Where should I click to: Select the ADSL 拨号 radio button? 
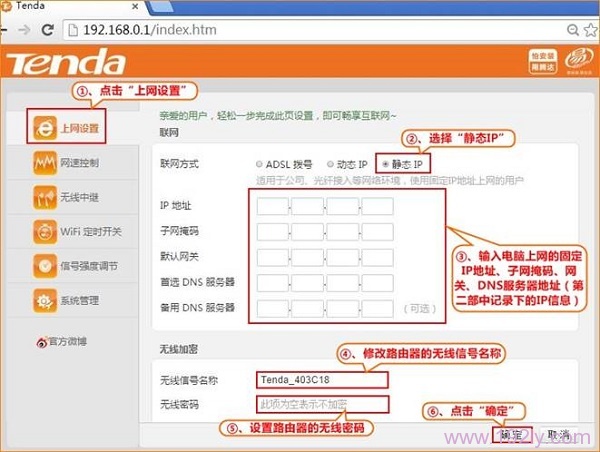pyautogui.click(x=260, y=163)
